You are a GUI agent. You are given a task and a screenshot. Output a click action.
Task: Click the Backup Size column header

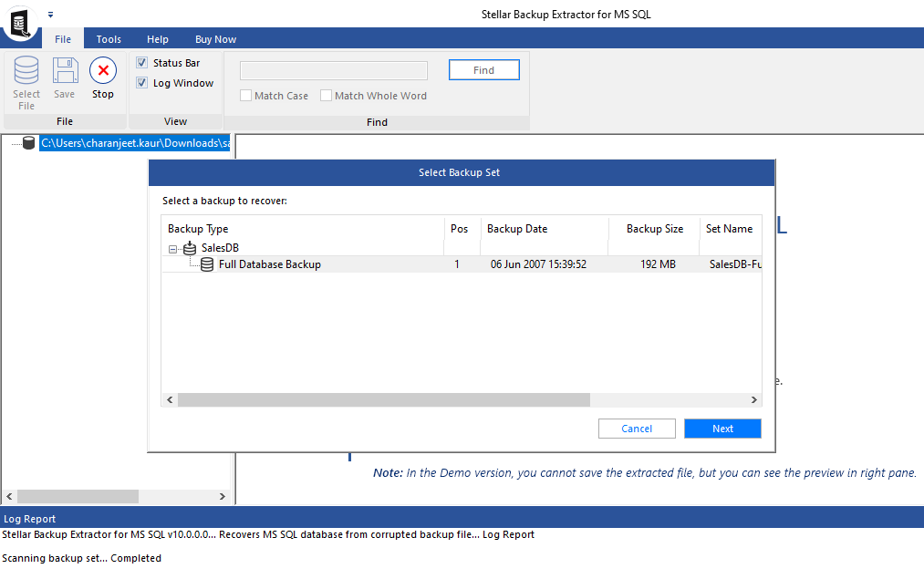point(654,229)
